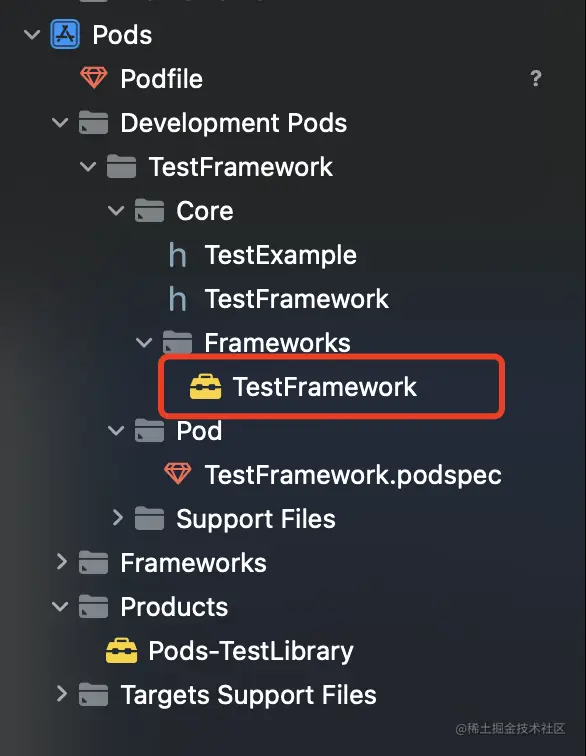
Task: Select the TestExample header file
Action: [263, 255]
